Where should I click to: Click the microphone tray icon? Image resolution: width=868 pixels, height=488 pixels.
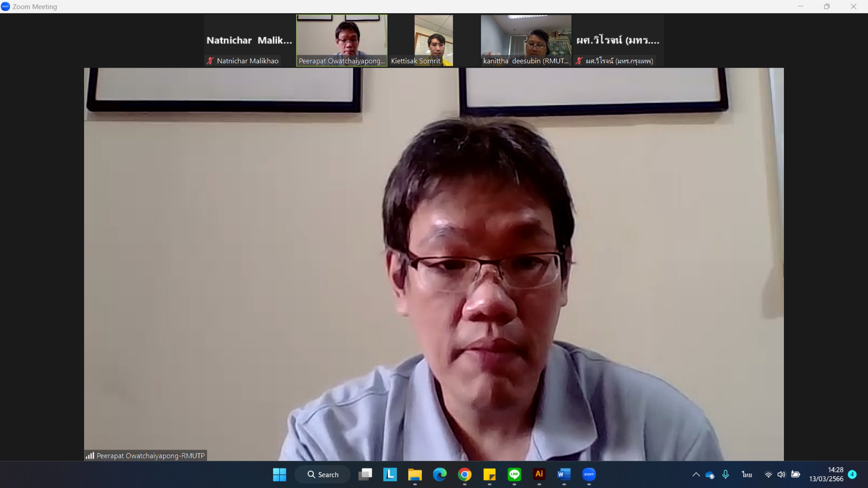[726, 474]
